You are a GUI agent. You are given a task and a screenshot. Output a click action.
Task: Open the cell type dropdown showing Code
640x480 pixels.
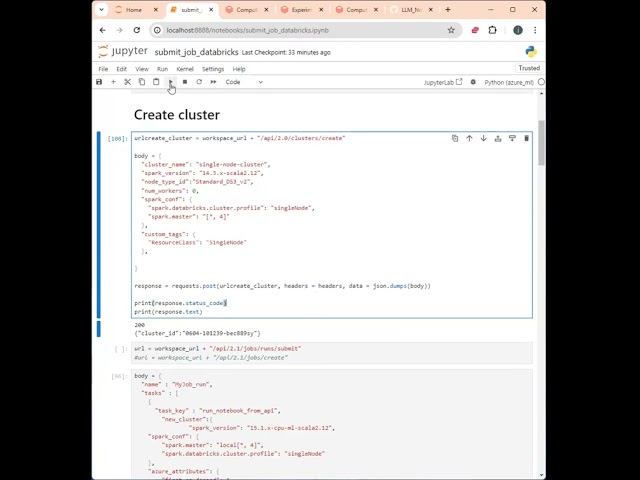point(244,82)
